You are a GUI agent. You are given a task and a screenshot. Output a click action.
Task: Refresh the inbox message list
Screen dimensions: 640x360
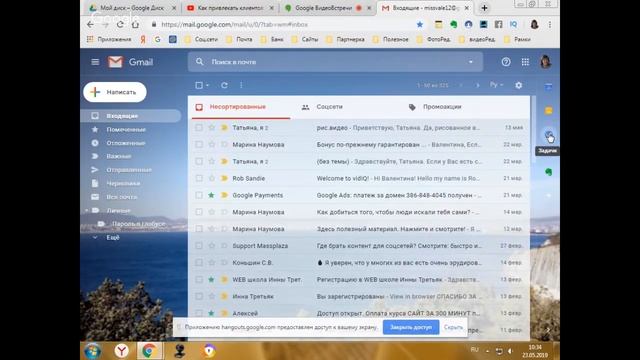click(224, 85)
